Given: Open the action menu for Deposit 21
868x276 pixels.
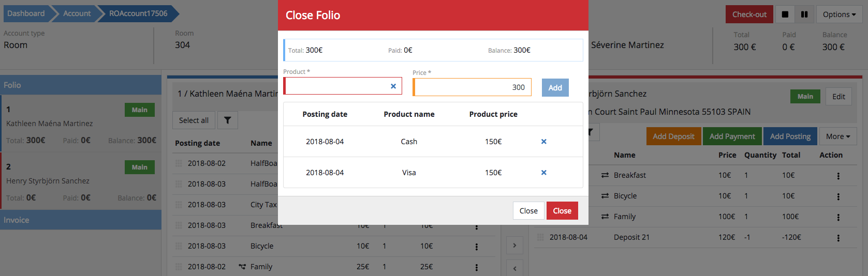Looking at the screenshot, I should coord(838,238).
